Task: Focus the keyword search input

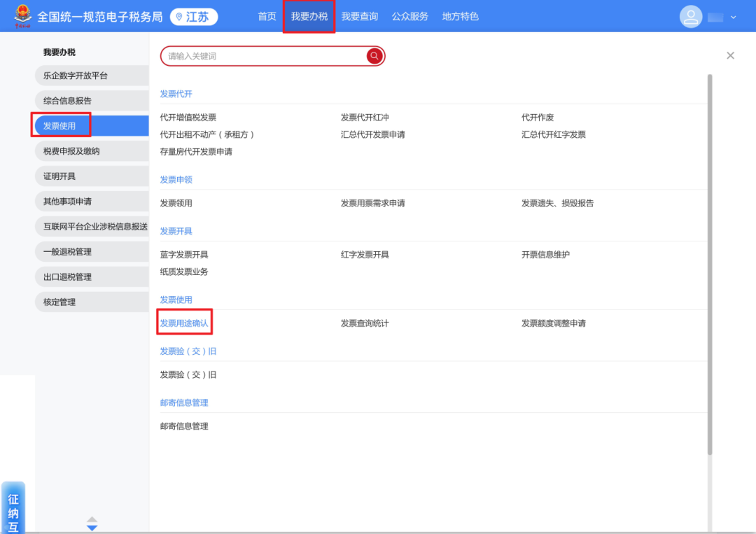Action: [265, 56]
